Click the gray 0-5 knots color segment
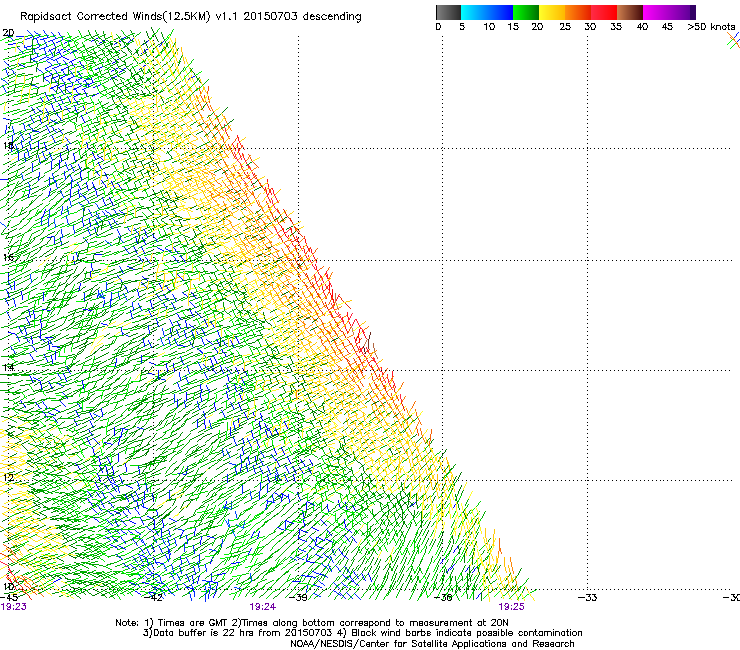Screen dimensions: 740x650 pos(448,12)
